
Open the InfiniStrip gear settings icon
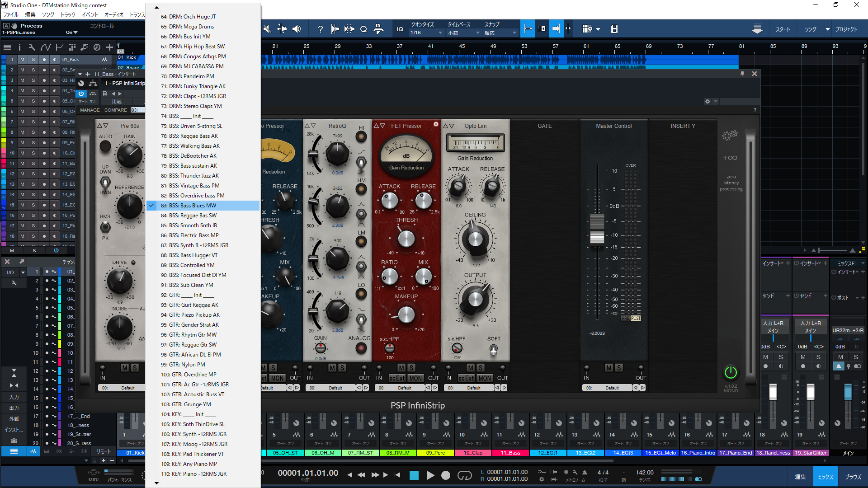[x=708, y=101]
